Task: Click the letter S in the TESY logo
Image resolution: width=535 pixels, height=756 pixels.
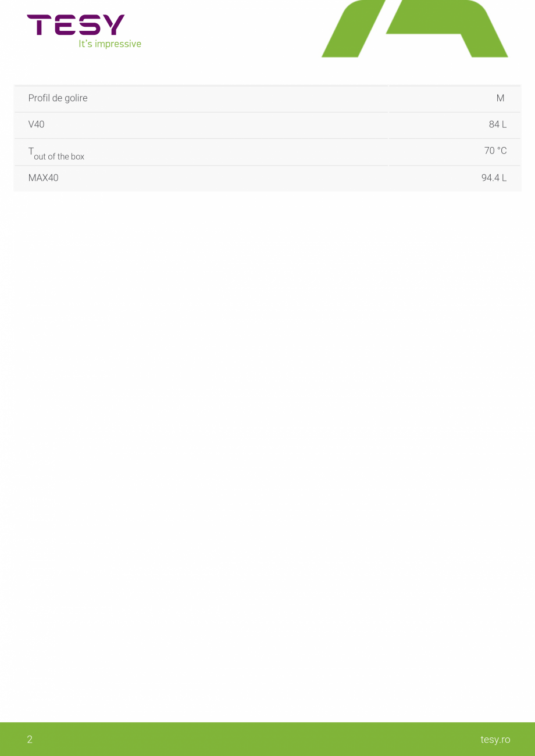Action: 88,25
